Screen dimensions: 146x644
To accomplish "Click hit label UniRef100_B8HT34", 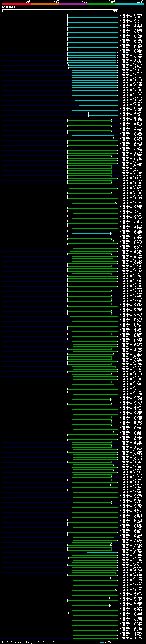I will click(x=131, y=120).
